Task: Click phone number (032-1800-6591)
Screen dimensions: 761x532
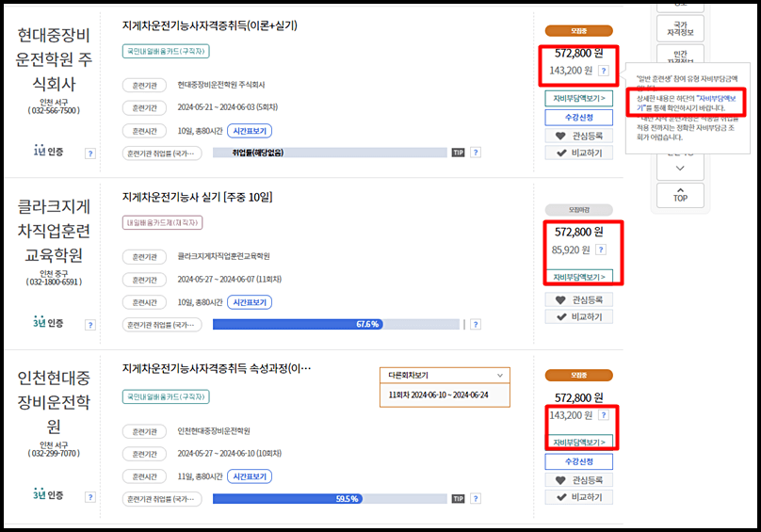Action: point(54,282)
